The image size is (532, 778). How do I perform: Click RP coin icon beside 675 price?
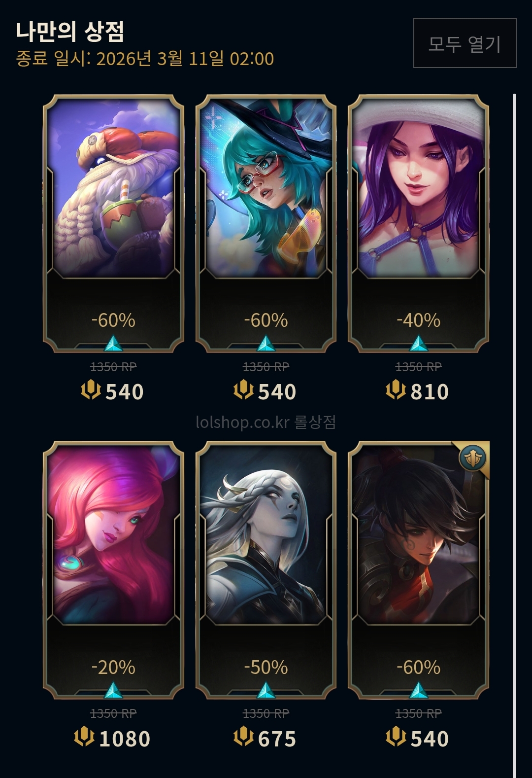pyautogui.click(x=243, y=738)
